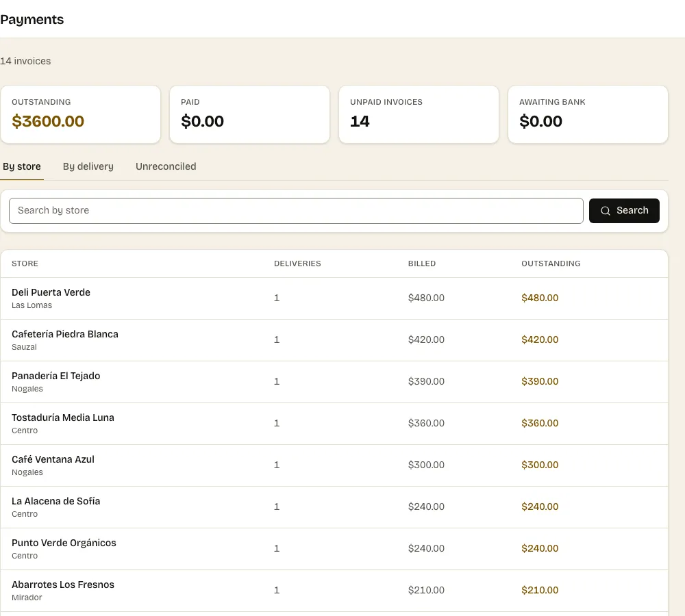Select the Unpaid Invoices 14 card
685x616 pixels.
point(419,114)
